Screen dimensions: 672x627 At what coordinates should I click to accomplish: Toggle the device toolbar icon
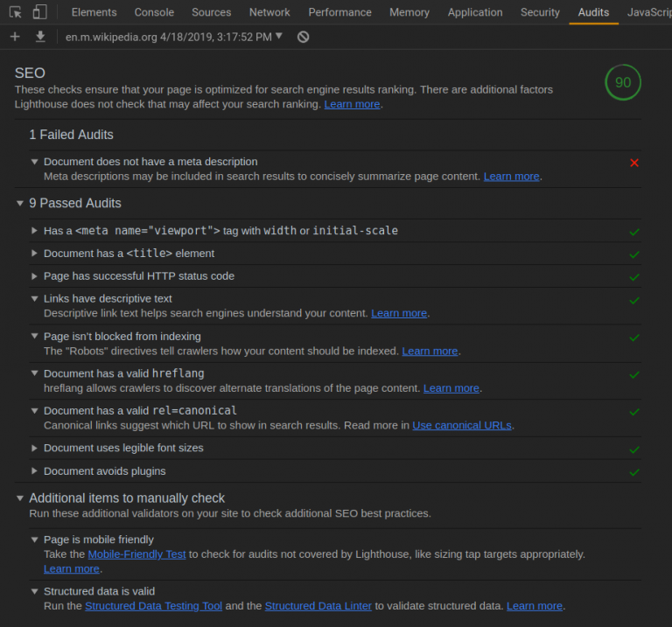(39, 12)
